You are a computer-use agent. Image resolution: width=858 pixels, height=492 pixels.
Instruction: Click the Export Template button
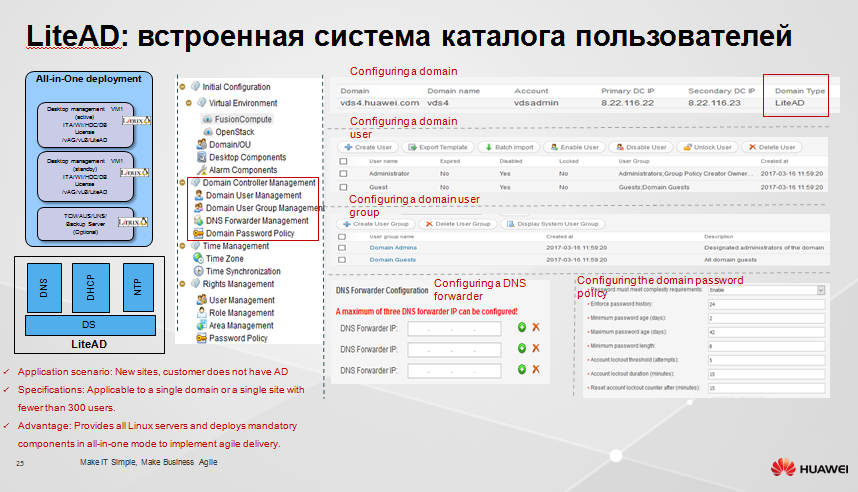[x=438, y=147]
